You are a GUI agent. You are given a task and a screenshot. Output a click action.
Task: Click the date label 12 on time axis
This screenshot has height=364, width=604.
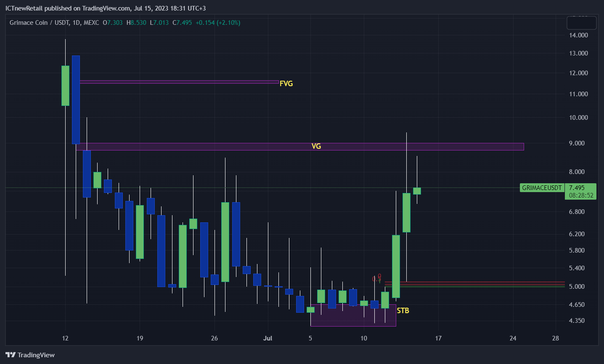tap(65, 338)
